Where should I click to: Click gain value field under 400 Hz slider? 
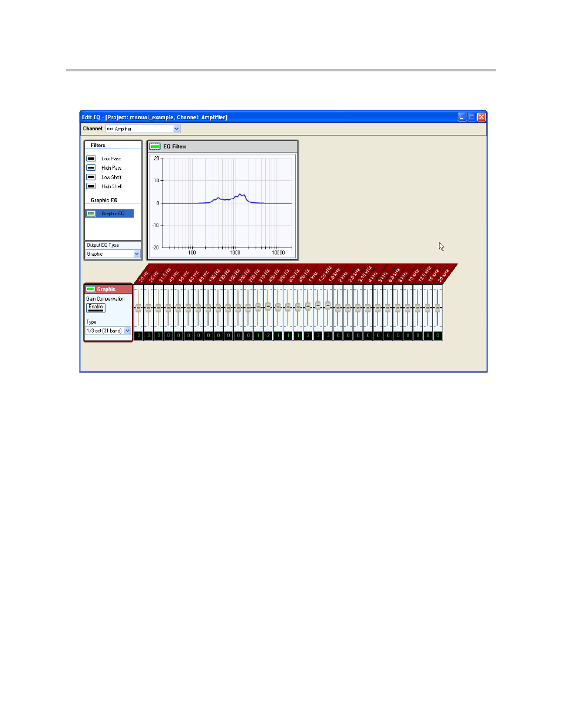tap(268, 335)
